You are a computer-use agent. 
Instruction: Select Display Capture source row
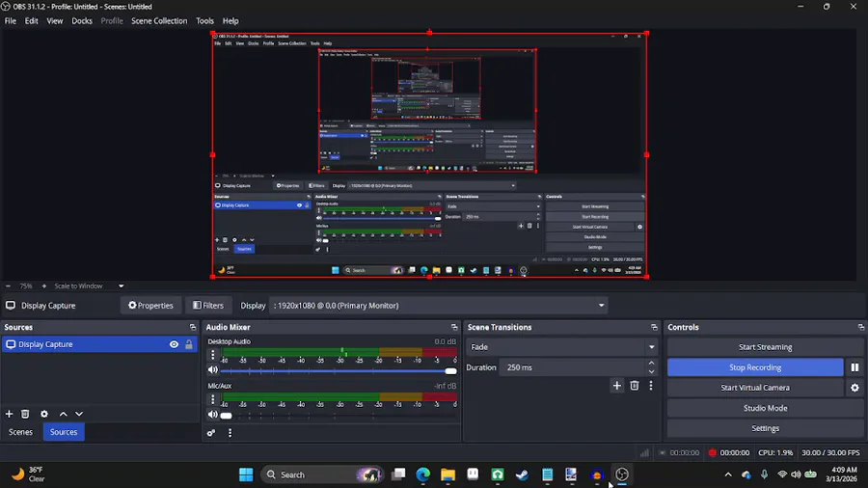tap(99, 344)
